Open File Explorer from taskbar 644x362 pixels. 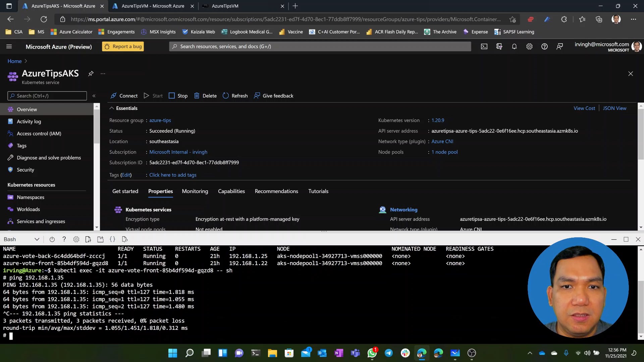(x=272, y=353)
